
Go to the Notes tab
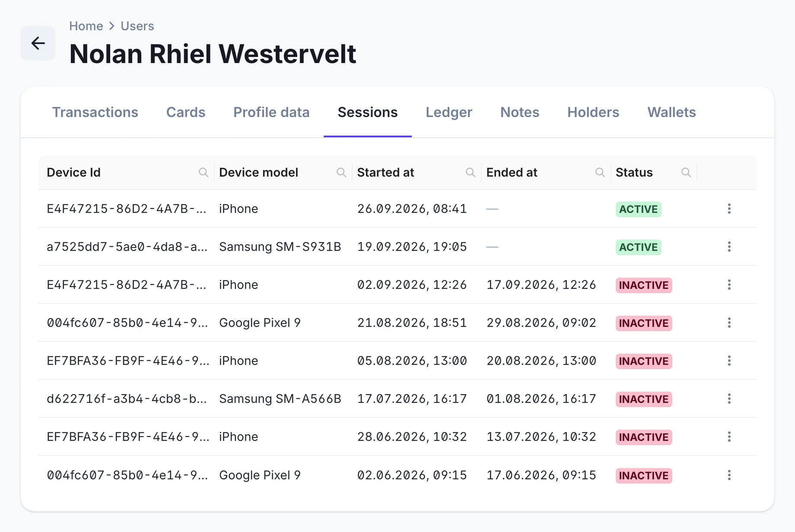coord(520,112)
